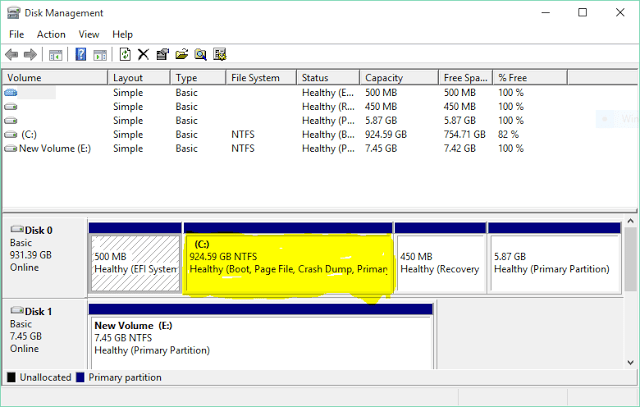Click the Refresh toolbar icon
The height and width of the screenshot is (407, 640).
point(125,54)
